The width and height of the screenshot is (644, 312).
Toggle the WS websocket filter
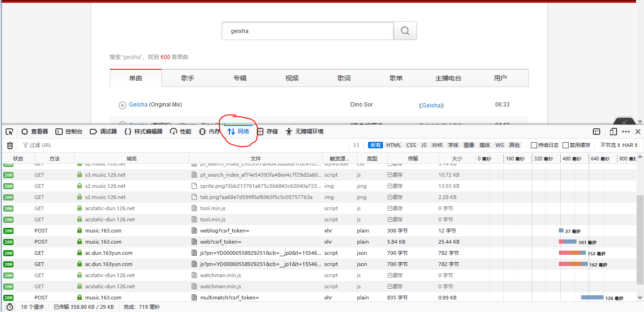point(499,145)
